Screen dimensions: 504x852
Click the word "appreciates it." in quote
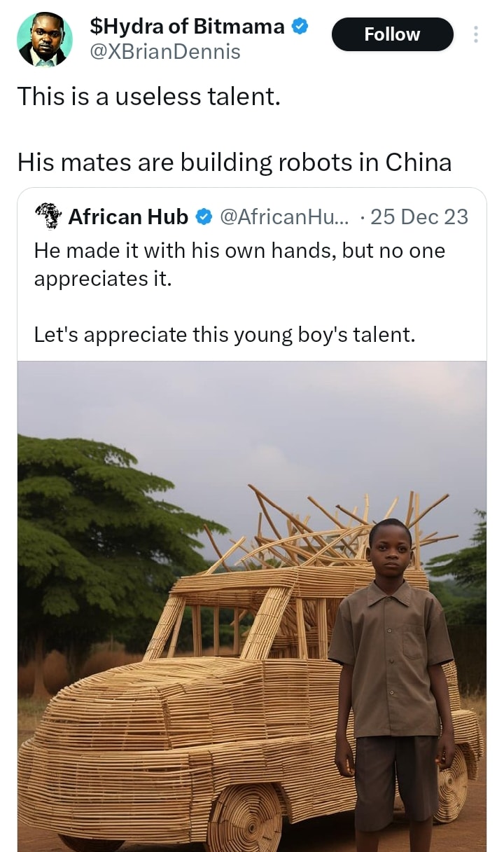(102, 279)
